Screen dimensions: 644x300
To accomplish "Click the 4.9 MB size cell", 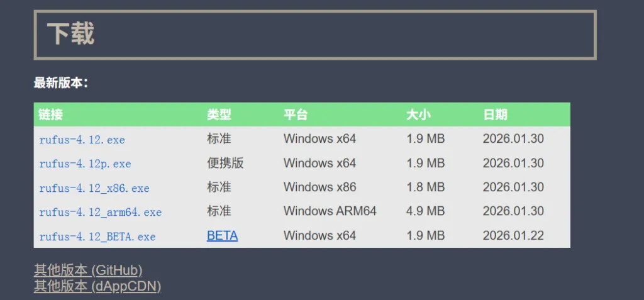I will click(x=426, y=211).
